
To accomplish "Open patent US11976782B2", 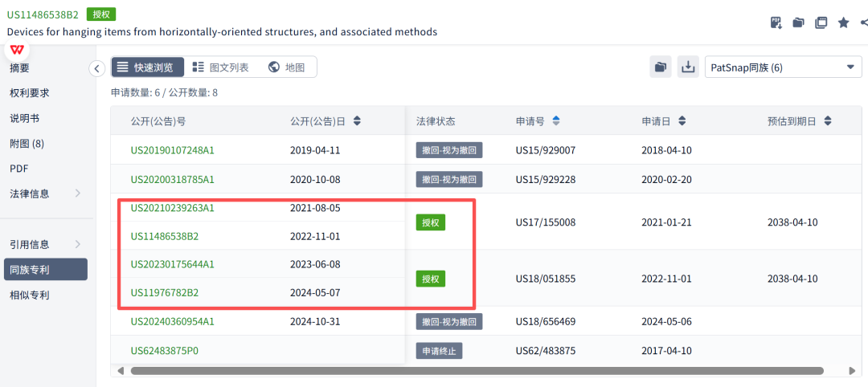I will click(165, 292).
